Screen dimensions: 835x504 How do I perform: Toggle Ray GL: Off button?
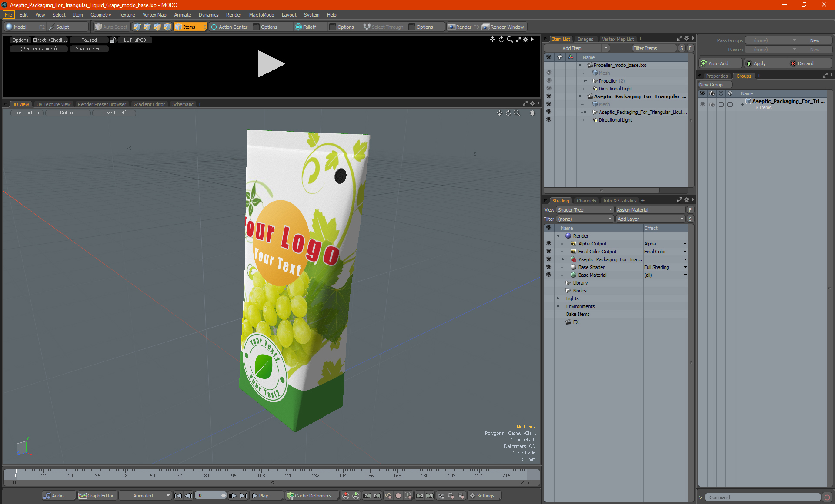pyautogui.click(x=114, y=113)
